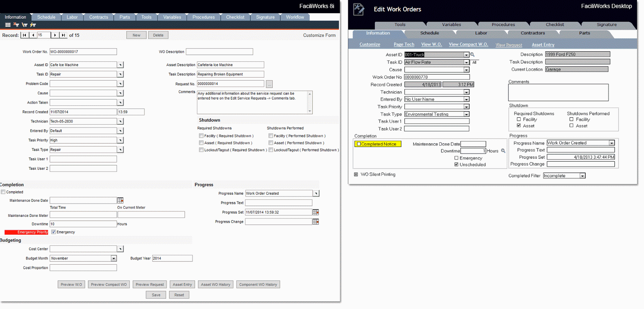Open Entered By dropdown showing No User Name

[x=466, y=99]
